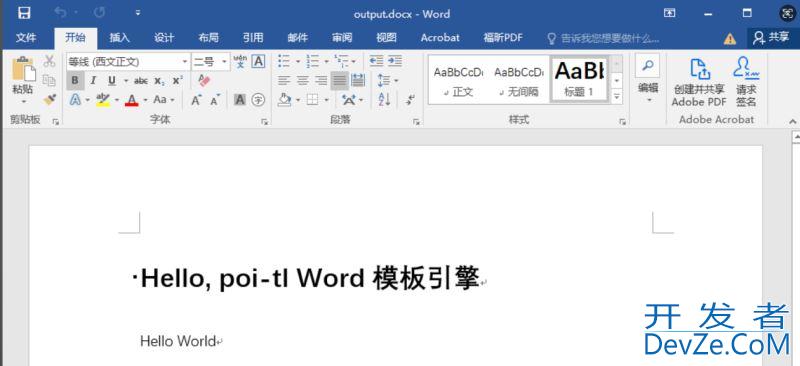Switch to the 审阅 ribbon tab

point(342,38)
